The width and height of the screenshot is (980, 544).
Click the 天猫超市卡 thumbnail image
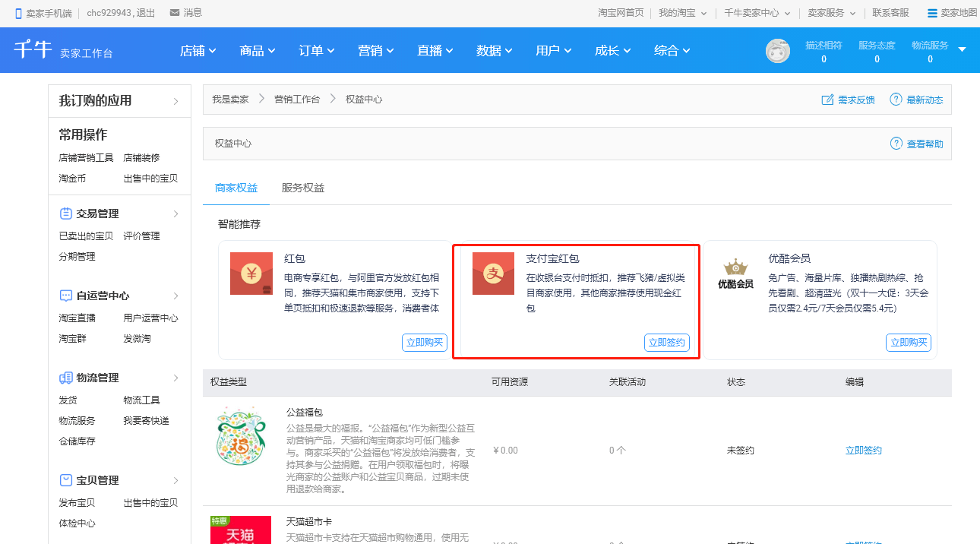click(x=241, y=530)
